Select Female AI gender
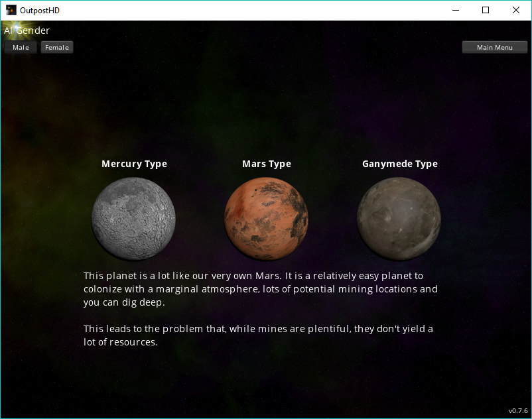 pos(57,48)
